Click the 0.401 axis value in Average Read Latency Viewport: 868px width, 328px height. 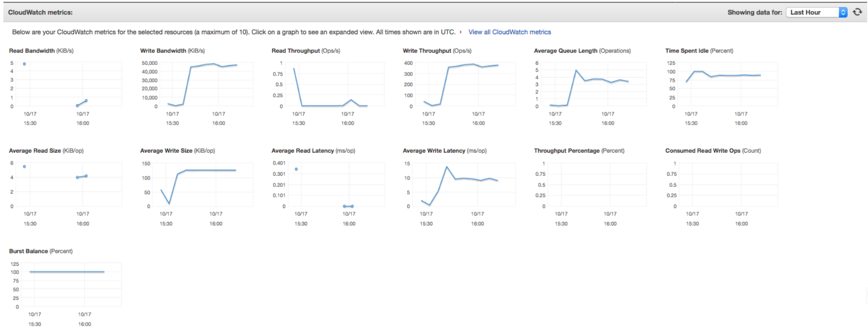[279, 163]
